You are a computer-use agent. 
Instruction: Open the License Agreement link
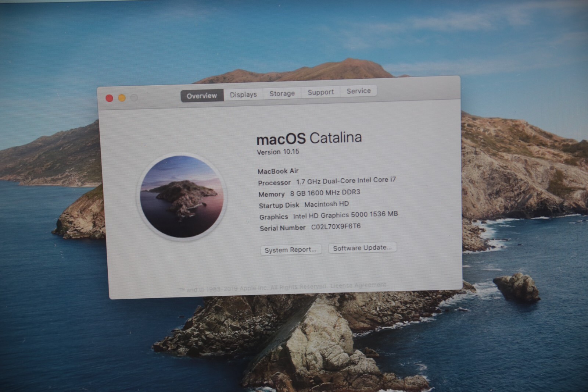tap(358, 285)
